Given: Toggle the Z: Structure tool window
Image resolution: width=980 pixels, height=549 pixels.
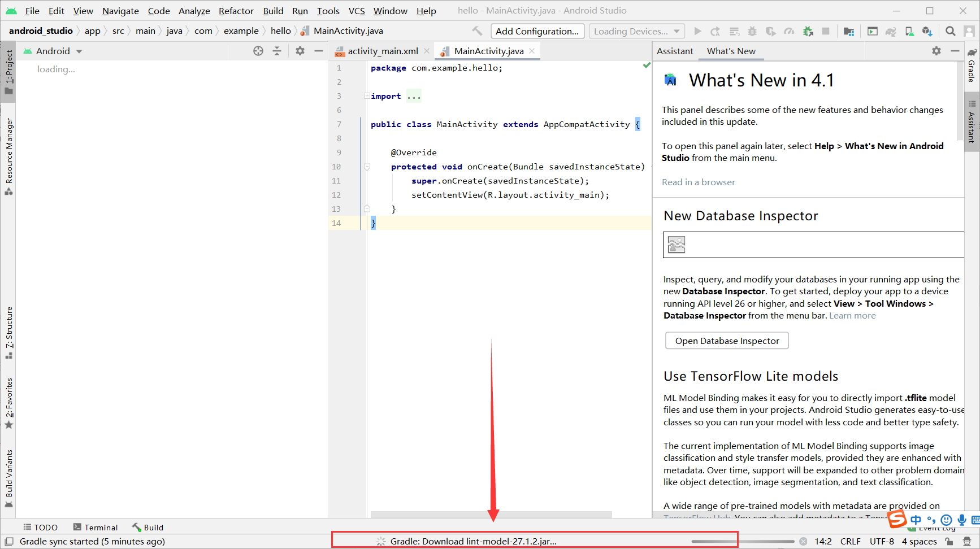Looking at the screenshot, I should pyautogui.click(x=8, y=333).
